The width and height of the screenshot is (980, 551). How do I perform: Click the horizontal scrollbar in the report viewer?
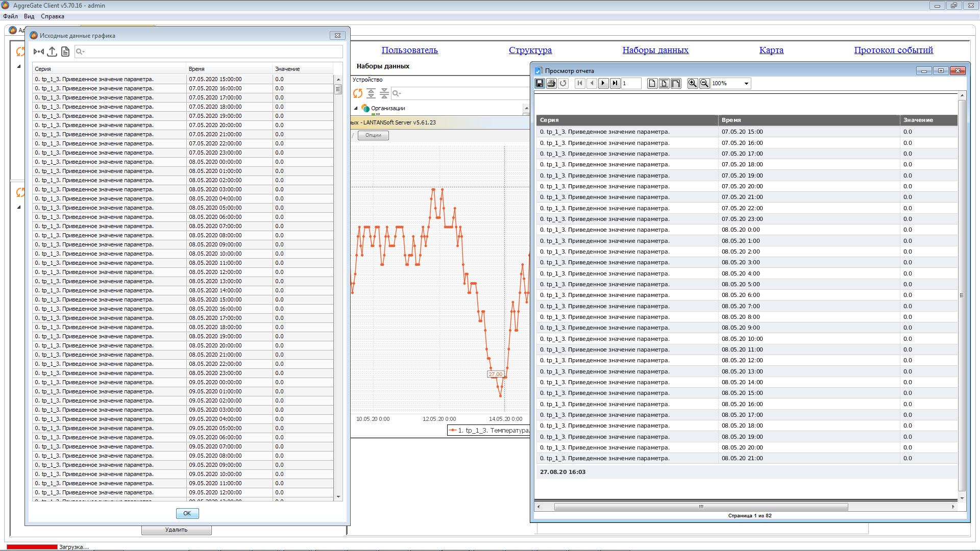pos(701,507)
